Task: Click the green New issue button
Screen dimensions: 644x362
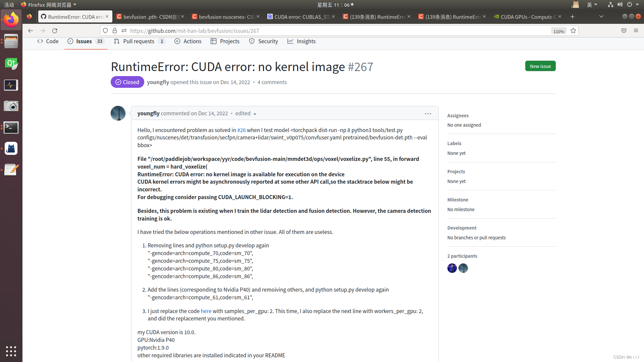Action: 540,66
